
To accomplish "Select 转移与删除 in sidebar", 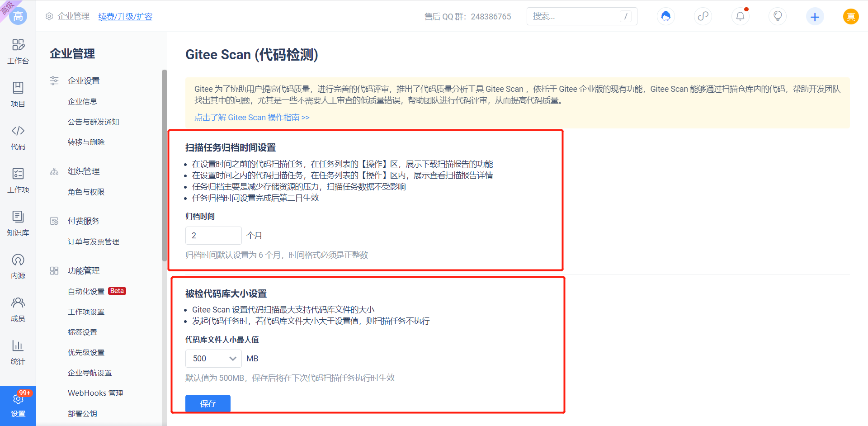I will tap(86, 142).
